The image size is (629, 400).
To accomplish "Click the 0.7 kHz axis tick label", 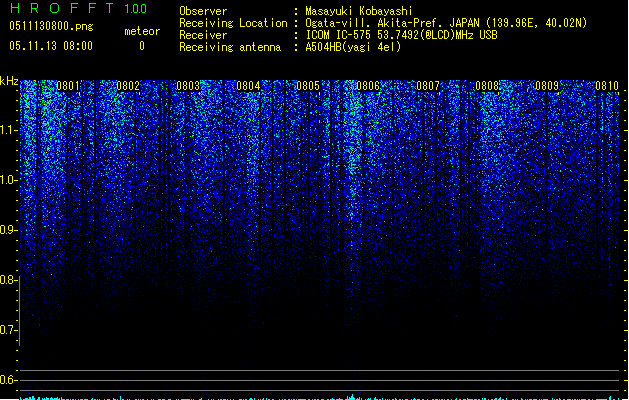I will pos(8,330).
